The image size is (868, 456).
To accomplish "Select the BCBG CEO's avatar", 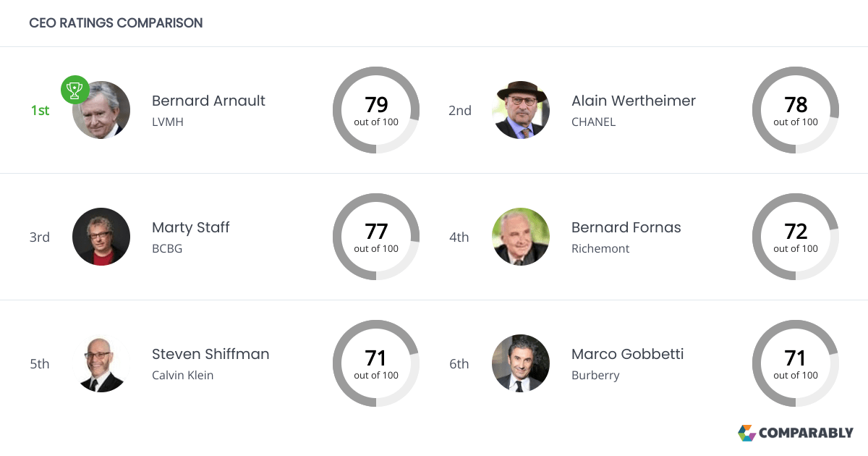I will [x=101, y=237].
